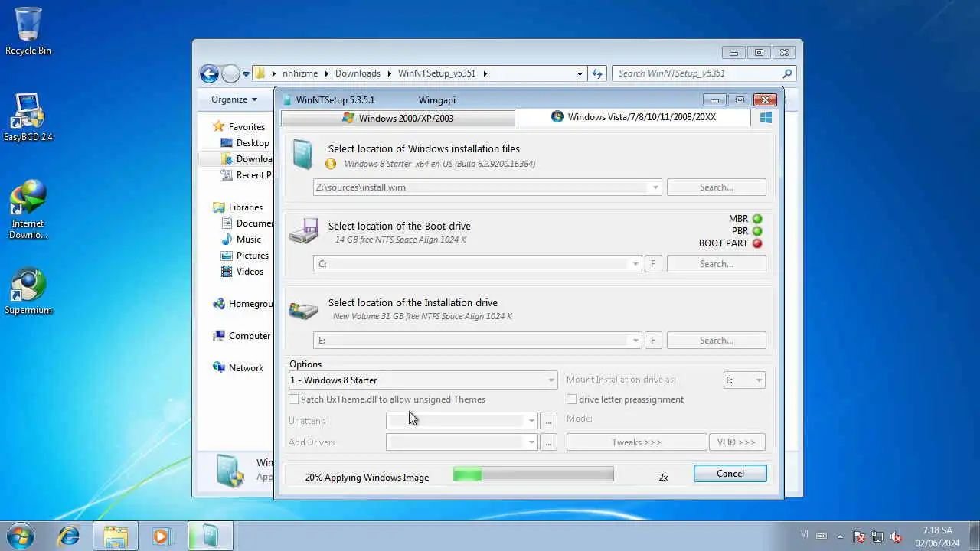Click Search for Installation drive
This screenshot has height=551, width=980.
[716, 341]
